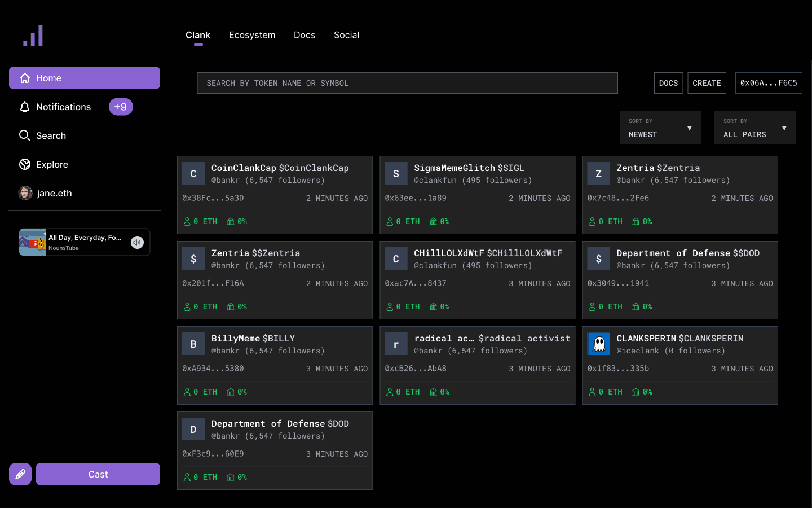This screenshot has height=508, width=812.
Task: Switch to the Social tab
Action: (x=346, y=35)
